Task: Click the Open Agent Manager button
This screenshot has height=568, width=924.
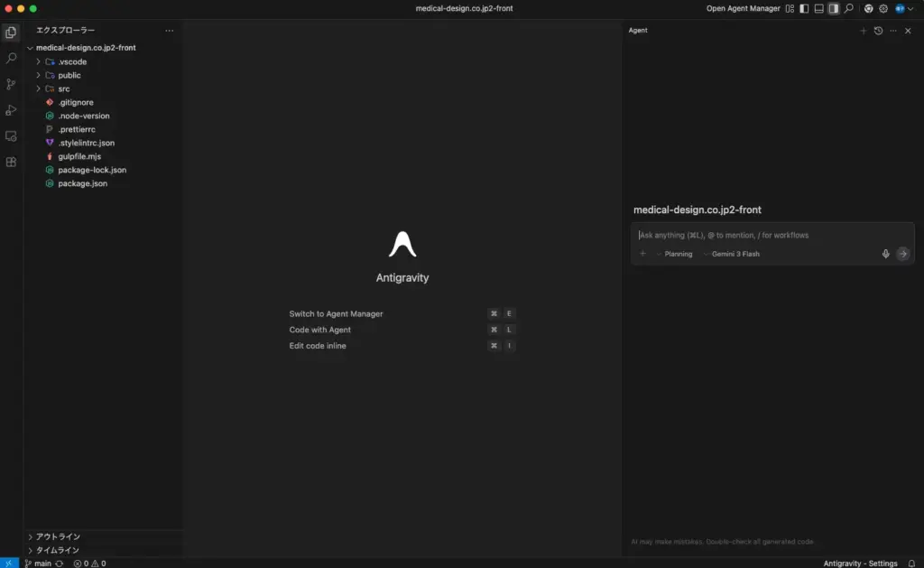Action: 743,8
